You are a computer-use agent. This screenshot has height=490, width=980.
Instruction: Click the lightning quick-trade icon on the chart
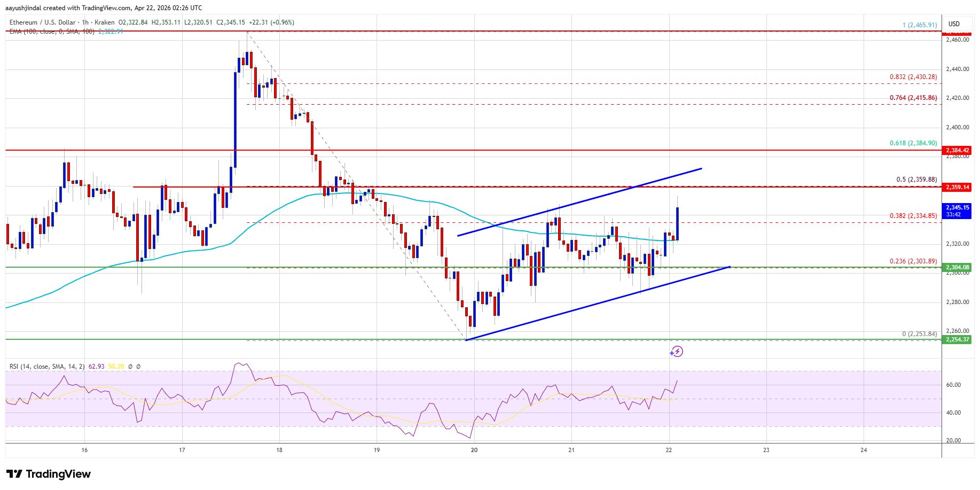[x=677, y=351]
